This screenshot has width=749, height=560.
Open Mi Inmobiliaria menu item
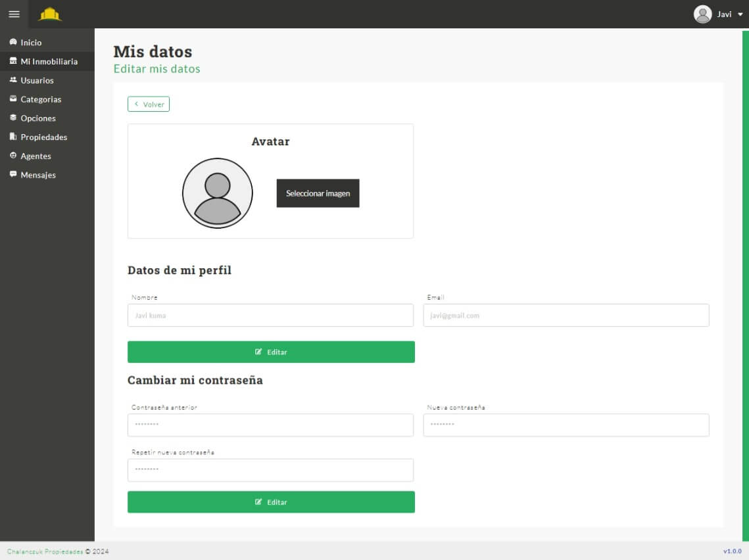[49, 61]
